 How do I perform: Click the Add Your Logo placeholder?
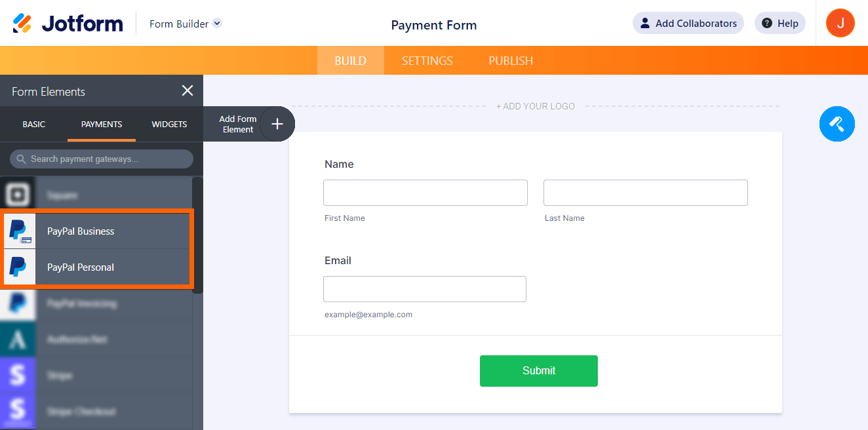[535, 106]
